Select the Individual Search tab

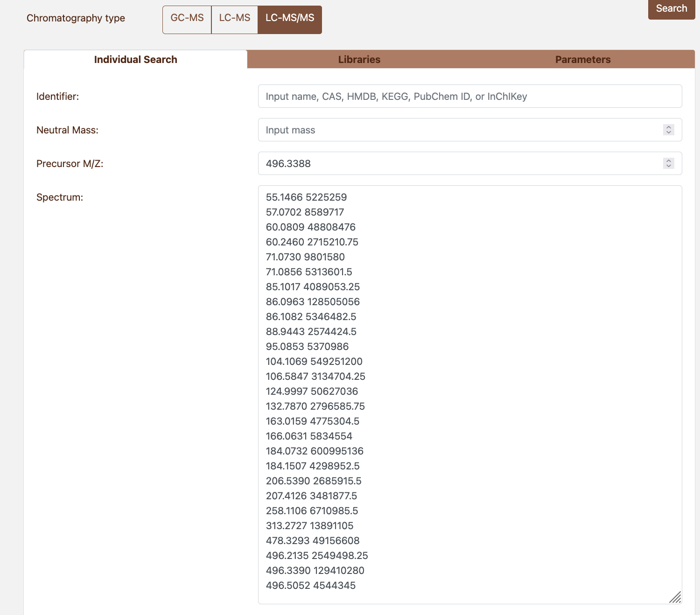pyautogui.click(x=135, y=59)
